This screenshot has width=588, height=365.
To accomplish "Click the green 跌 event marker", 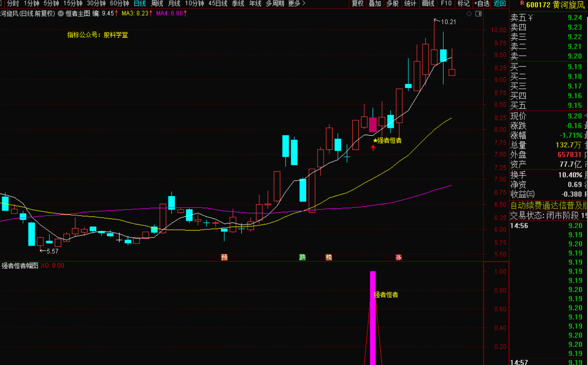I will point(302,257).
